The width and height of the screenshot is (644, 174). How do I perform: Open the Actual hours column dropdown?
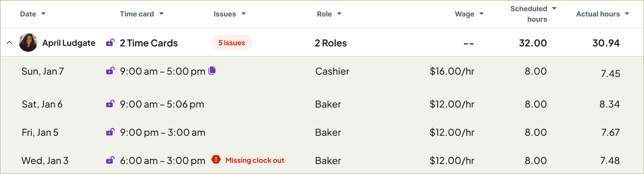pos(627,14)
